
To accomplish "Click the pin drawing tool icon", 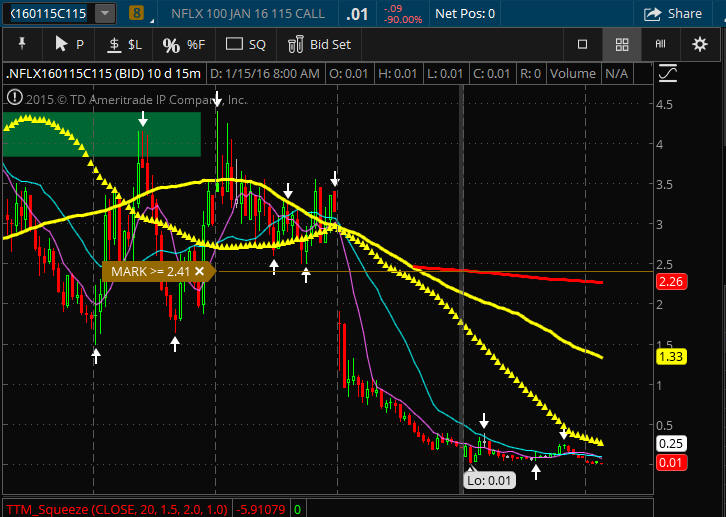I will pyautogui.click(x=22, y=44).
